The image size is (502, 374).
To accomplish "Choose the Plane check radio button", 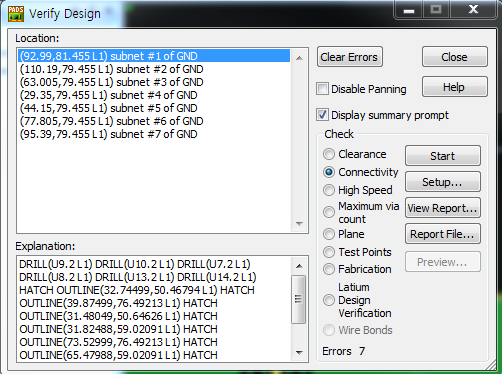I will 329,234.
